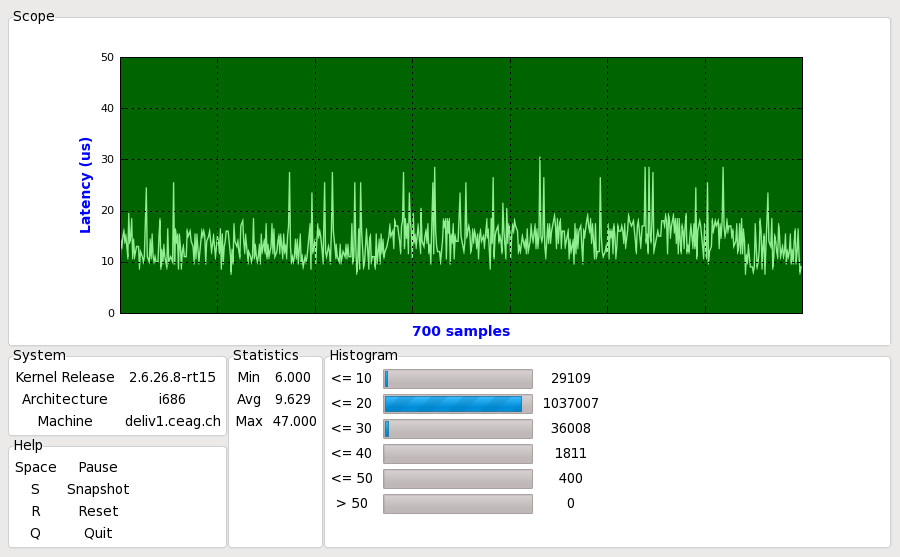900x557 pixels.
Task: Click the 'Min' statistics label
Action: tap(249, 377)
